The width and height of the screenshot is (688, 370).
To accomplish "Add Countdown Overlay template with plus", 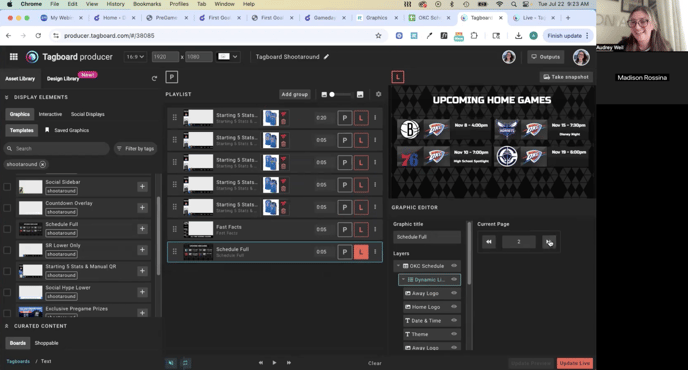I will pos(142,207).
